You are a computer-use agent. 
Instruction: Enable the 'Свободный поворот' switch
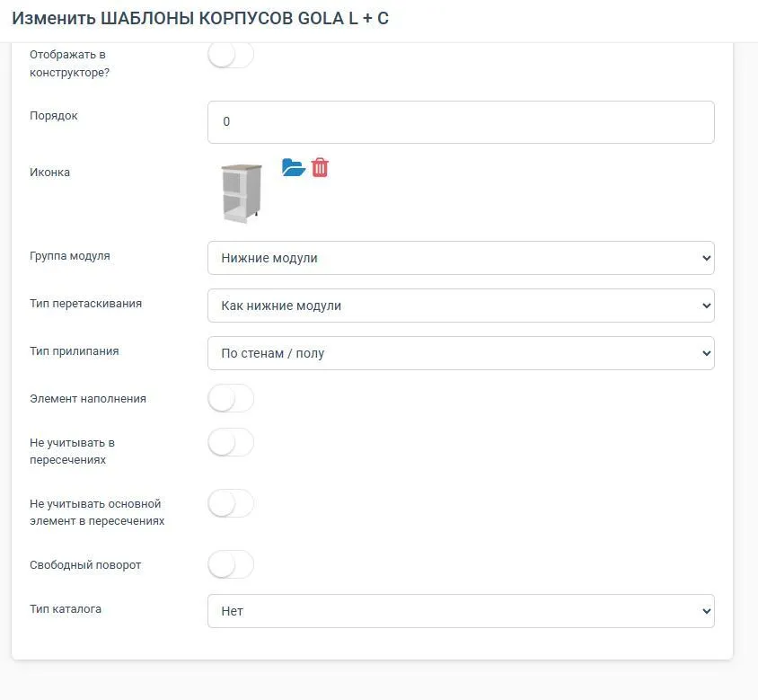click(x=231, y=564)
